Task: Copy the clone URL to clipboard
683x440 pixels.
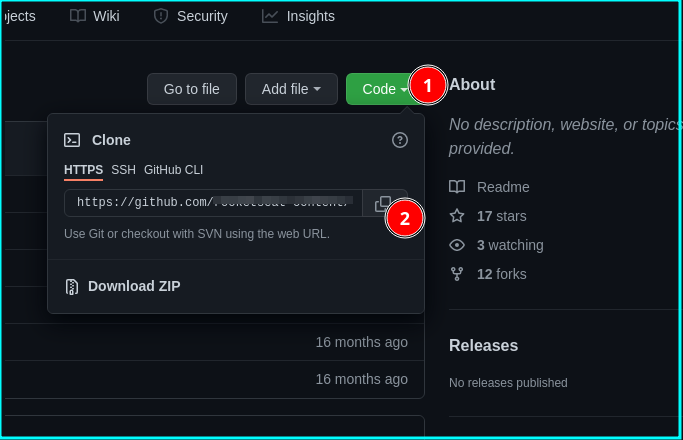Action: (x=383, y=203)
